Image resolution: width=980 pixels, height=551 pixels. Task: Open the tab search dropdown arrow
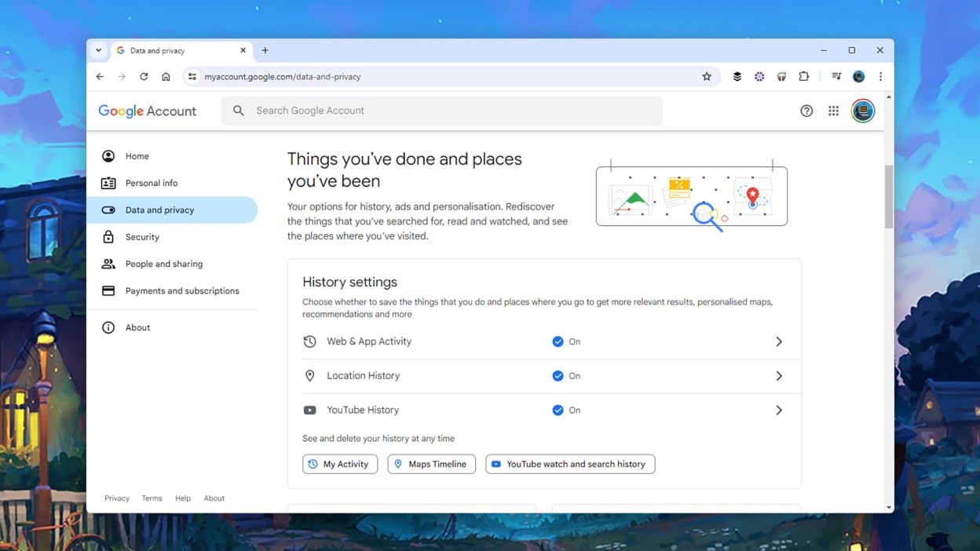(x=99, y=50)
